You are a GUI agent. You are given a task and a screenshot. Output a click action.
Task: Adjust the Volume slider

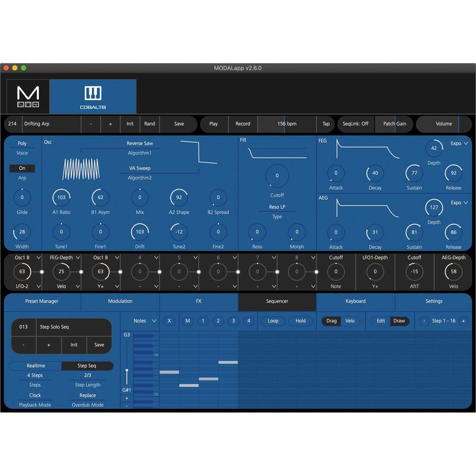pyautogui.click(x=444, y=124)
